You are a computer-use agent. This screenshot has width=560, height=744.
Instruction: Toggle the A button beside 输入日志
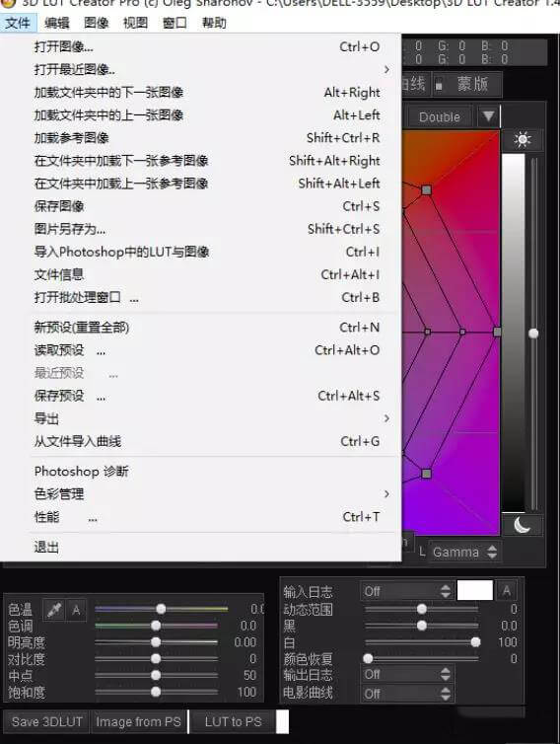(x=507, y=591)
